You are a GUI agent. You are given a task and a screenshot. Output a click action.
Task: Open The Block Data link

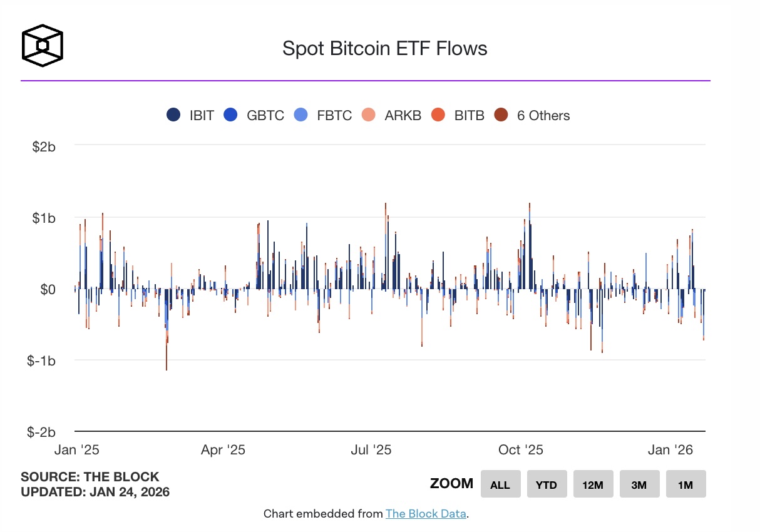tap(425, 513)
